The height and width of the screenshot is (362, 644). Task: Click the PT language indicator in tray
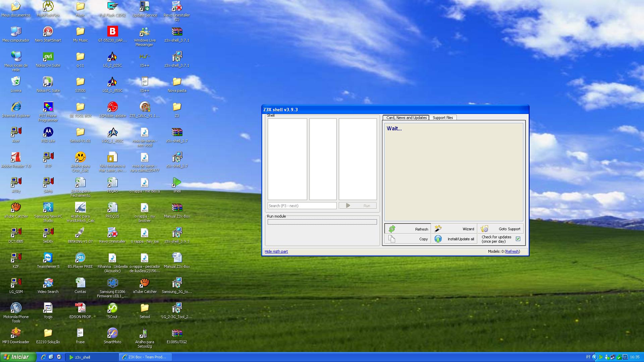click(x=588, y=357)
